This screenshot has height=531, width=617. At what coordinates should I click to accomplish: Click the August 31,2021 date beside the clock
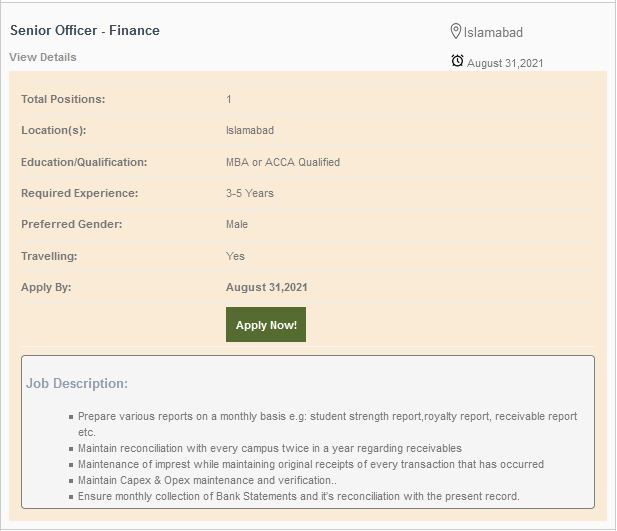tap(505, 63)
